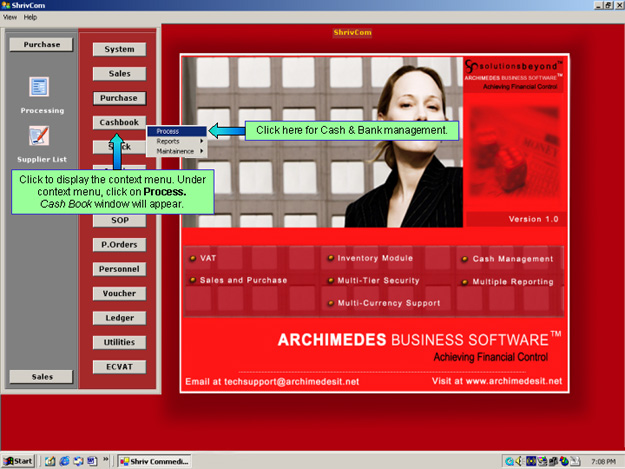The width and height of the screenshot is (625, 469).
Task: Click the Start button on taskbar
Action: (x=19, y=461)
